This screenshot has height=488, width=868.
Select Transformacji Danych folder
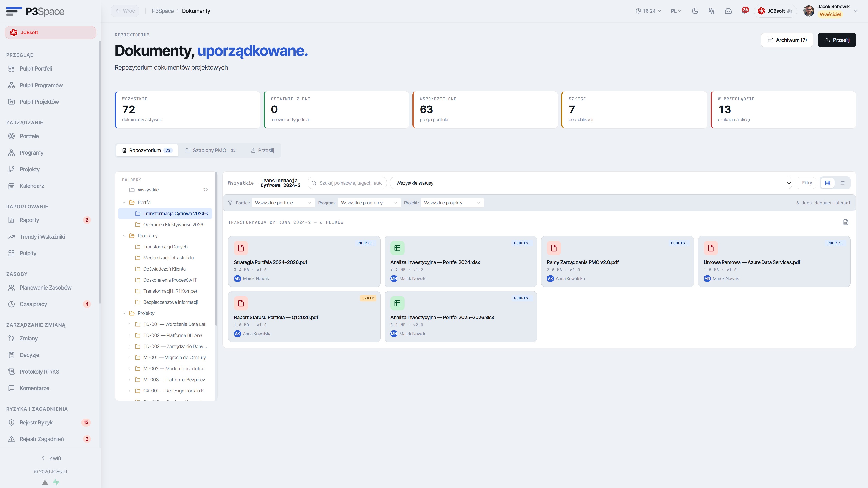point(165,247)
